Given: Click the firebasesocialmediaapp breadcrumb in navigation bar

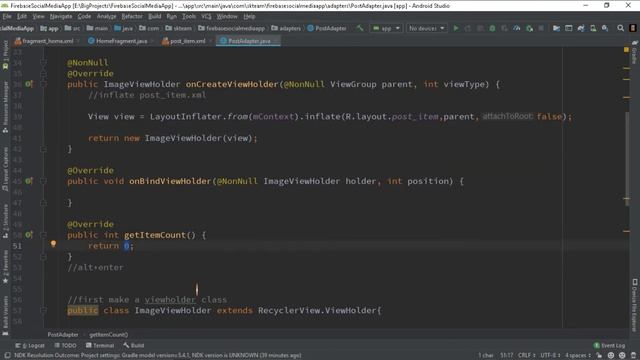Looking at the screenshot, I should pos(231,28).
